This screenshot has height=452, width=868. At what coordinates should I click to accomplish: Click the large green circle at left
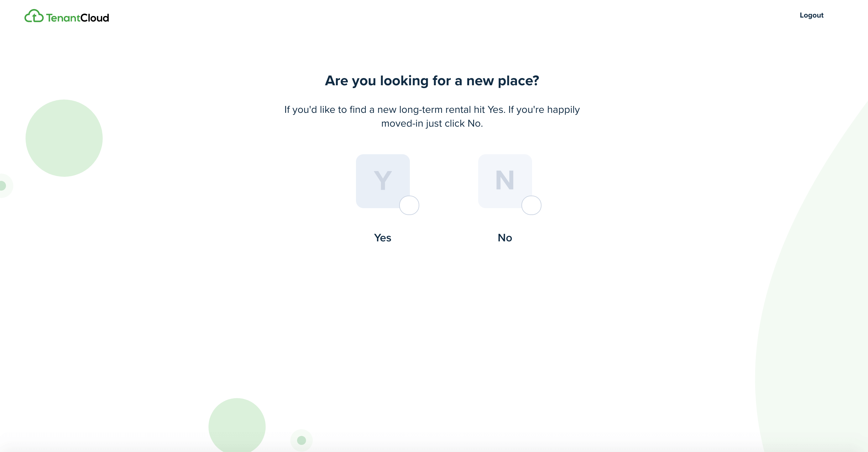64,138
